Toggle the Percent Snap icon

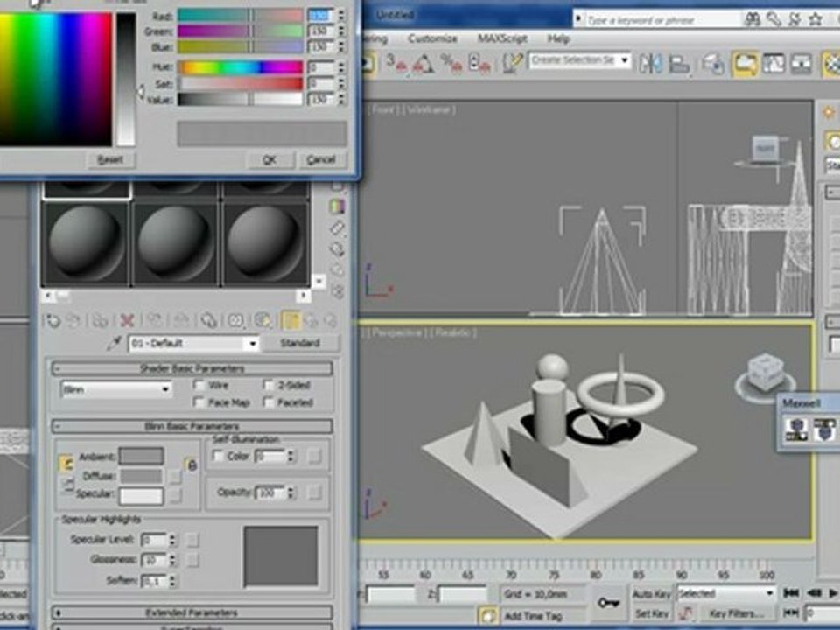point(452,63)
